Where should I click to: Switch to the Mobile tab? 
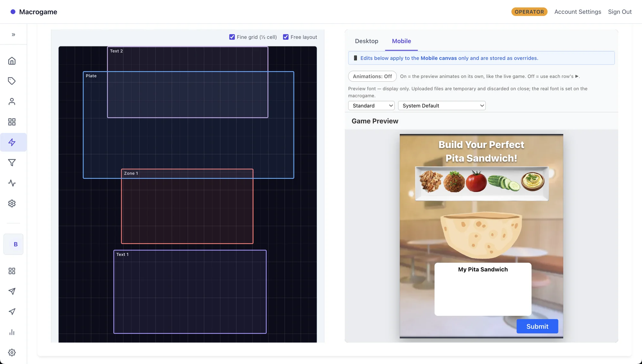(x=402, y=41)
